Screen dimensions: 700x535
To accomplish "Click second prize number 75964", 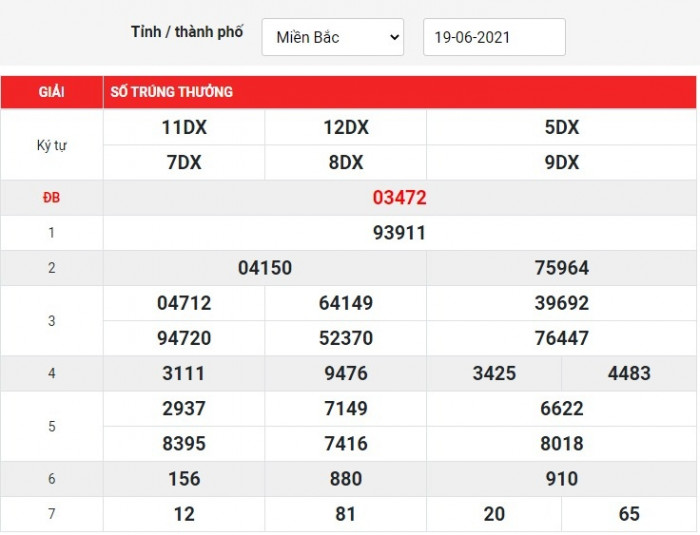I will coord(562,268).
